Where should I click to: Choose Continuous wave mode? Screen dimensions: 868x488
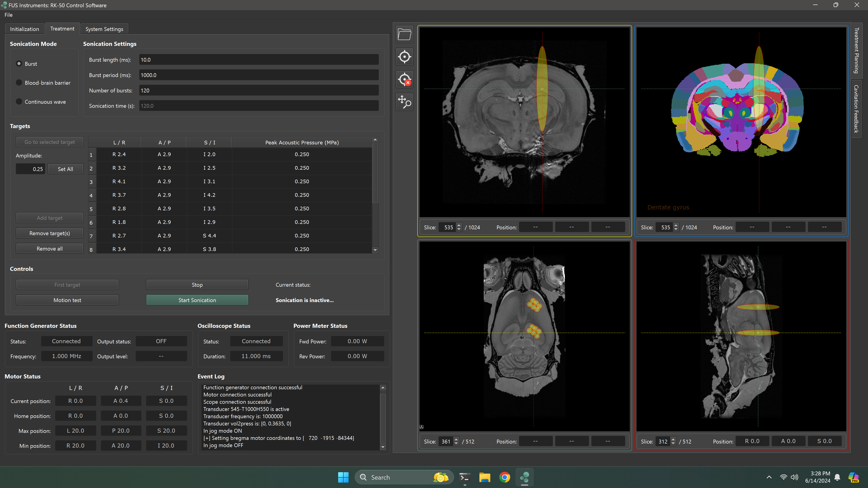(19, 102)
